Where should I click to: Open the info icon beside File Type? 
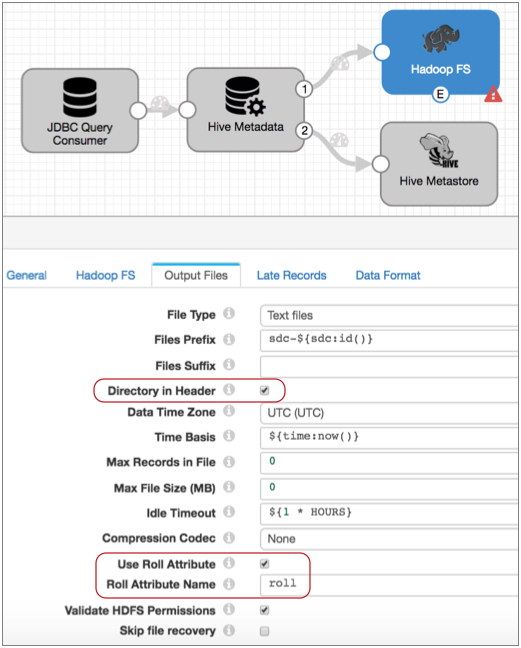[229, 314]
